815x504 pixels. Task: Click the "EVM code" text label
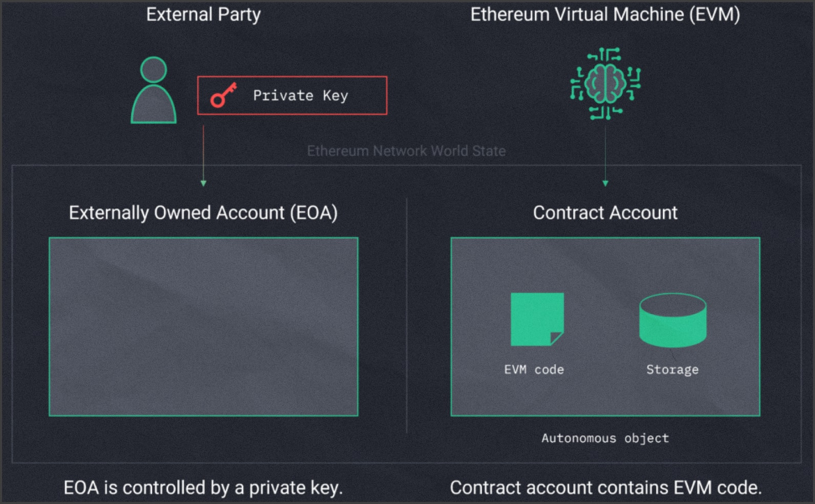pyautogui.click(x=534, y=370)
